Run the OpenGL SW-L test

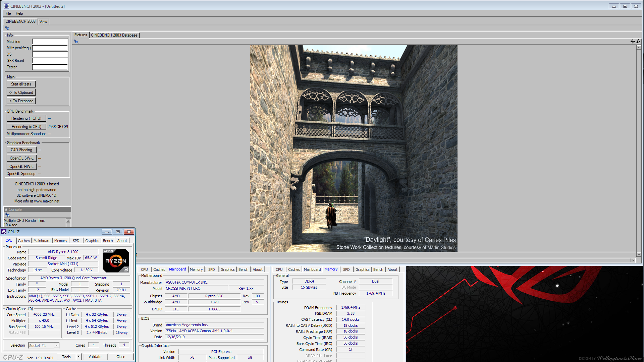[21, 158]
